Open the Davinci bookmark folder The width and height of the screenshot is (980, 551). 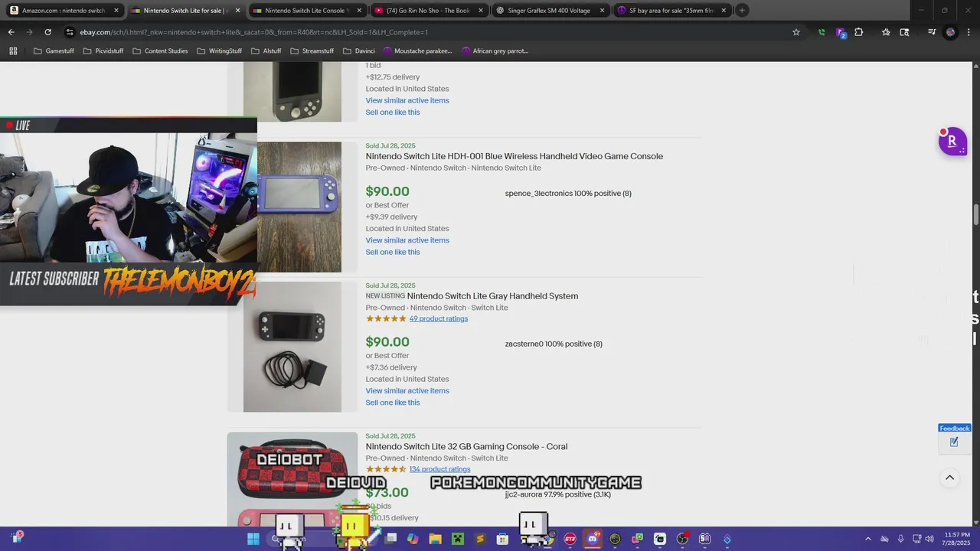tap(358, 51)
